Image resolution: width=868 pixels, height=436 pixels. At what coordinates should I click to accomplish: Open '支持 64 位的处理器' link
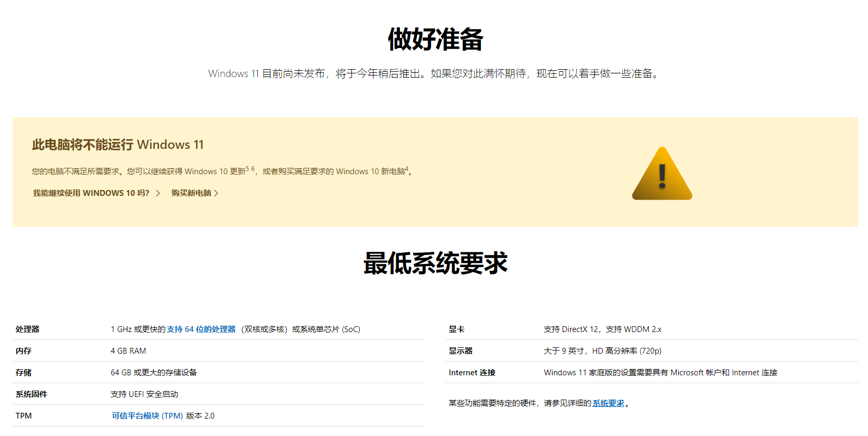click(x=201, y=329)
